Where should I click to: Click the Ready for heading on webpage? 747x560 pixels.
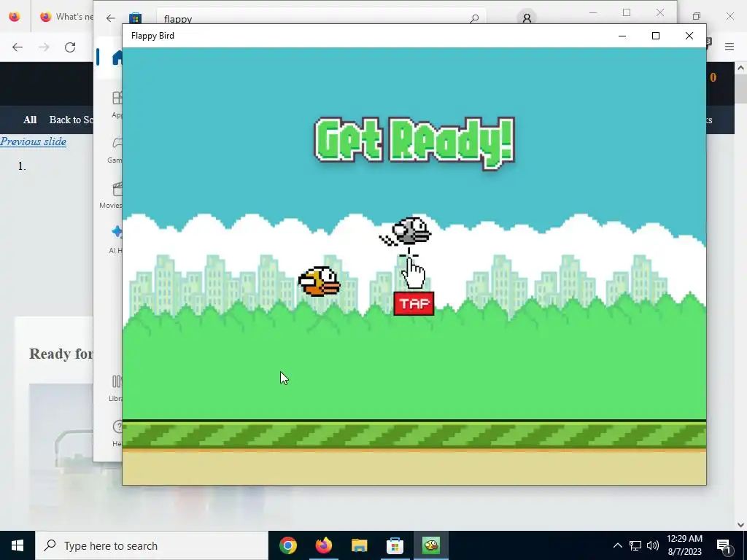61,354
